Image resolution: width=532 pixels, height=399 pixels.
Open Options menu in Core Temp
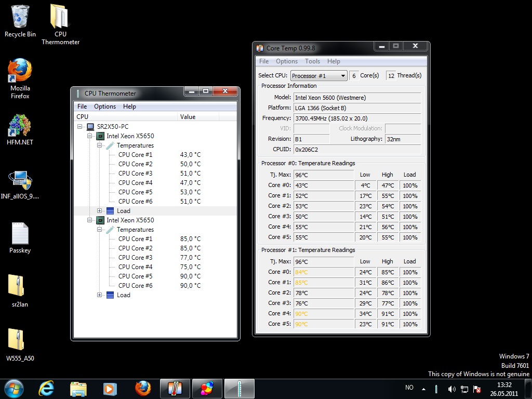point(287,61)
